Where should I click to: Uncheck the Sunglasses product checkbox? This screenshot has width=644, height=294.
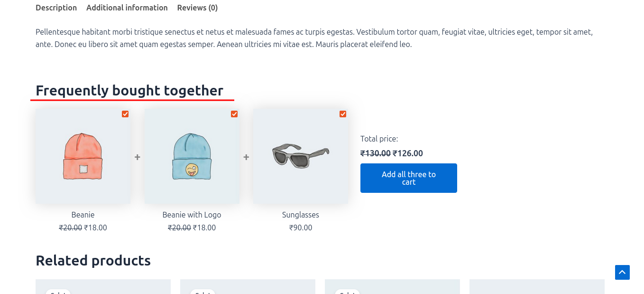click(343, 114)
